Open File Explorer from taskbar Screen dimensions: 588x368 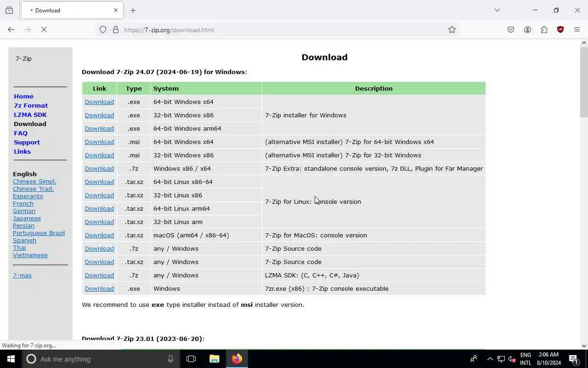pyautogui.click(x=215, y=359)
